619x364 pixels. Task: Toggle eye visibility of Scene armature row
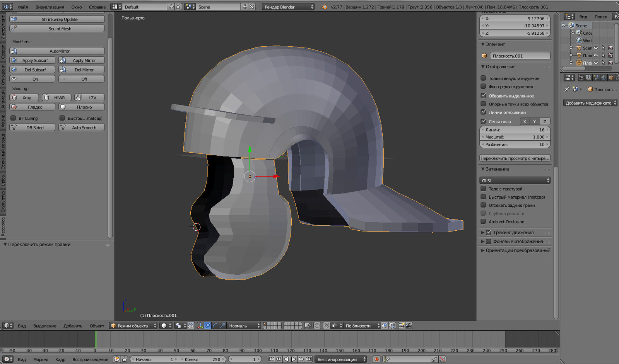click(x=596, y=48)
